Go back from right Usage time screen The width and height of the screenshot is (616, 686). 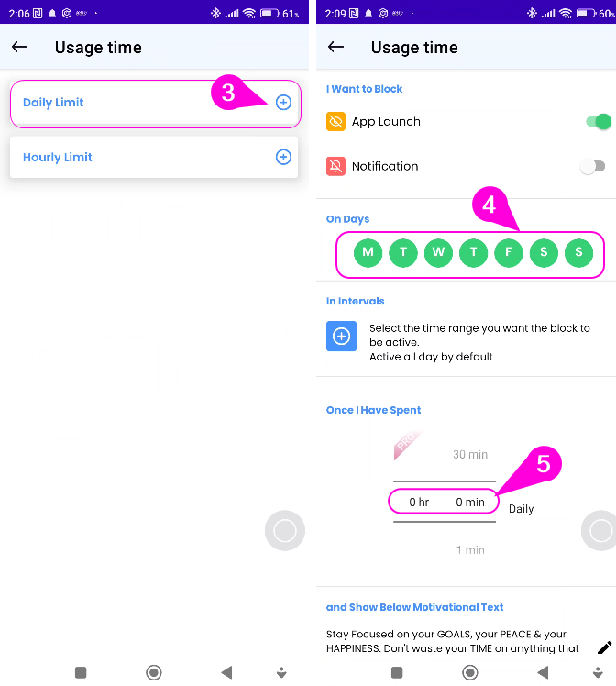(335, 47)
